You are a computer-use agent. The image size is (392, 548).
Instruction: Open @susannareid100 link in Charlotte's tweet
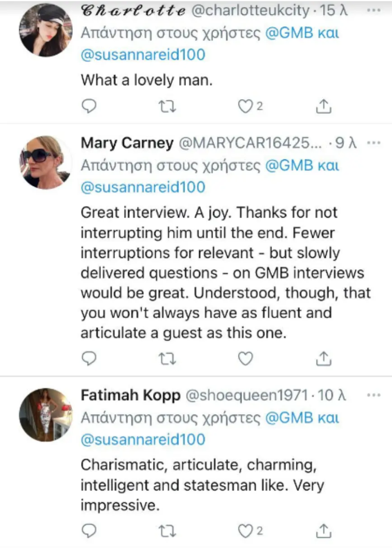[143, 55]
